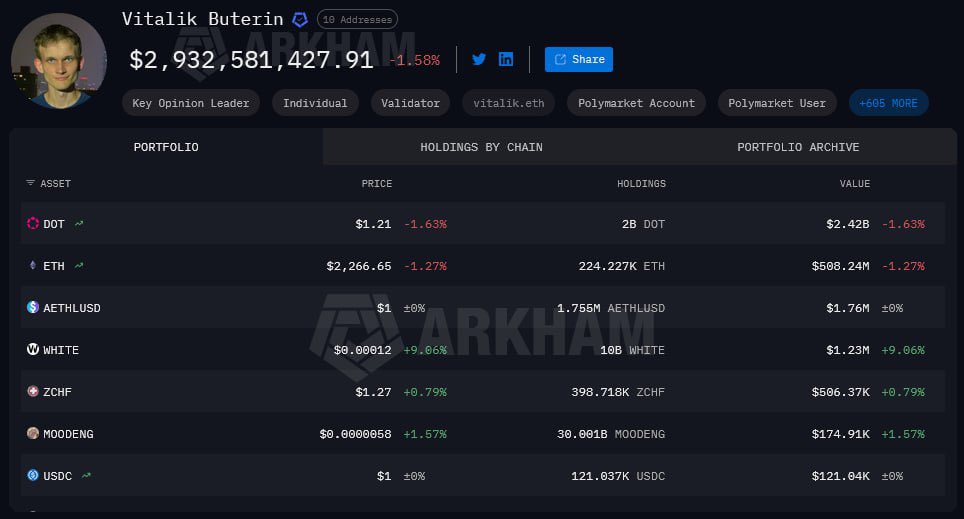Click the 398.718K ZCHF holdings
The height and width of the screenshot is (519, 964).
point(618,392)
